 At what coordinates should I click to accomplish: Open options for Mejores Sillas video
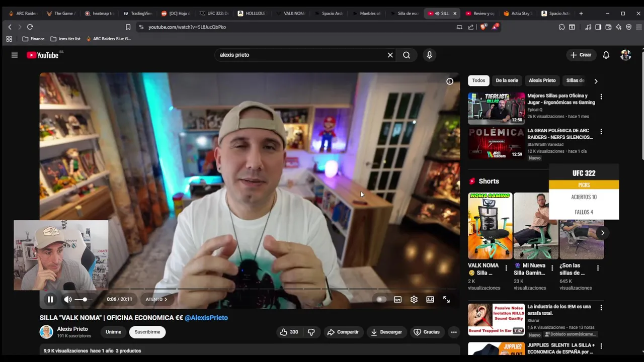(x=601, y=97)
